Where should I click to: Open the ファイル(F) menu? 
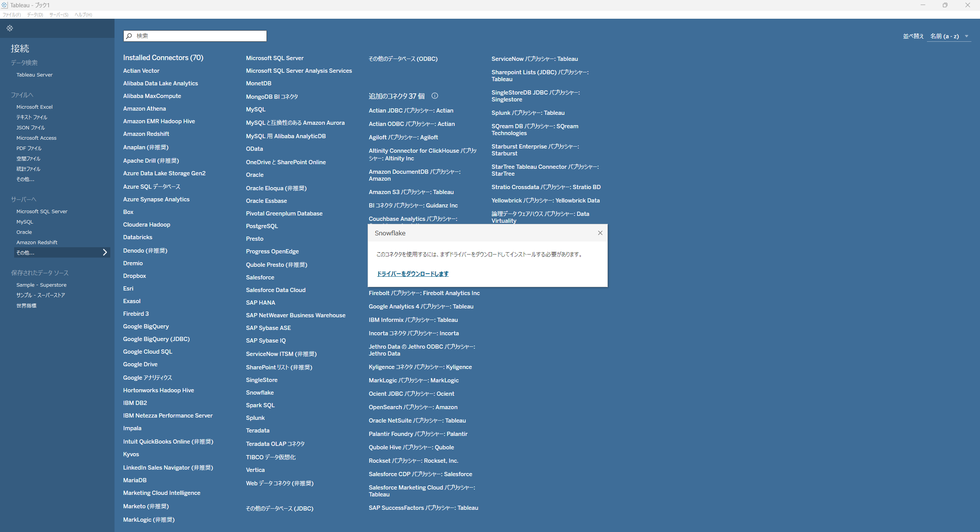(11, 15)
